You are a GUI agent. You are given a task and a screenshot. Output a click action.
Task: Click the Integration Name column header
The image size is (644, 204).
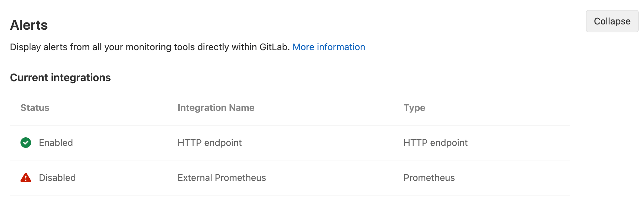[216, 108]
